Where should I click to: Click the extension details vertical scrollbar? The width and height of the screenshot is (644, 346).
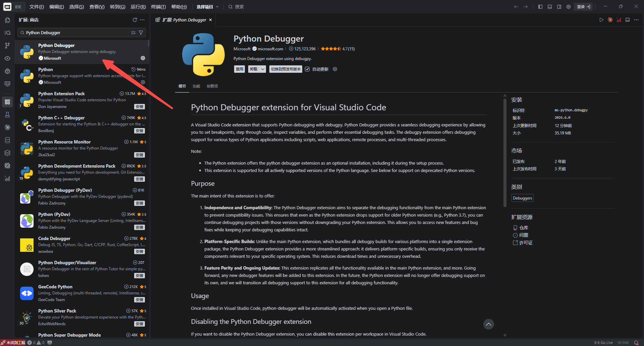(505, 152)
